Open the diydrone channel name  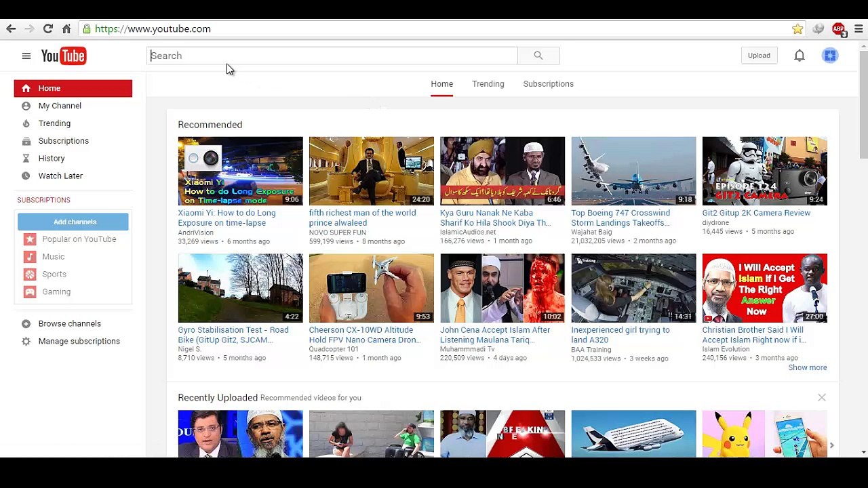point(715,222)
